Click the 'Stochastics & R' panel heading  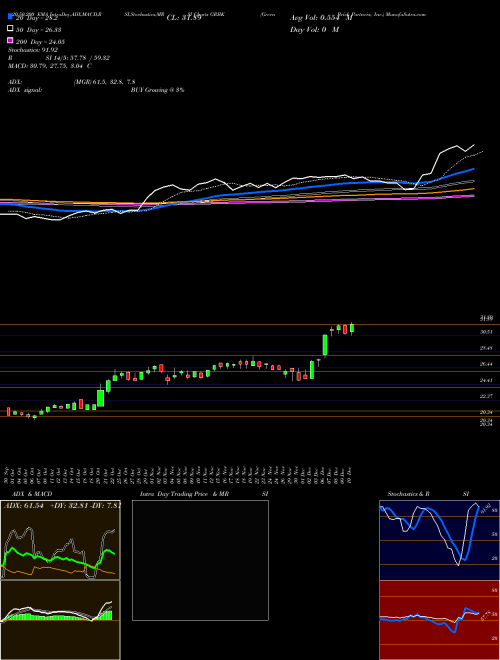(408, 494)
